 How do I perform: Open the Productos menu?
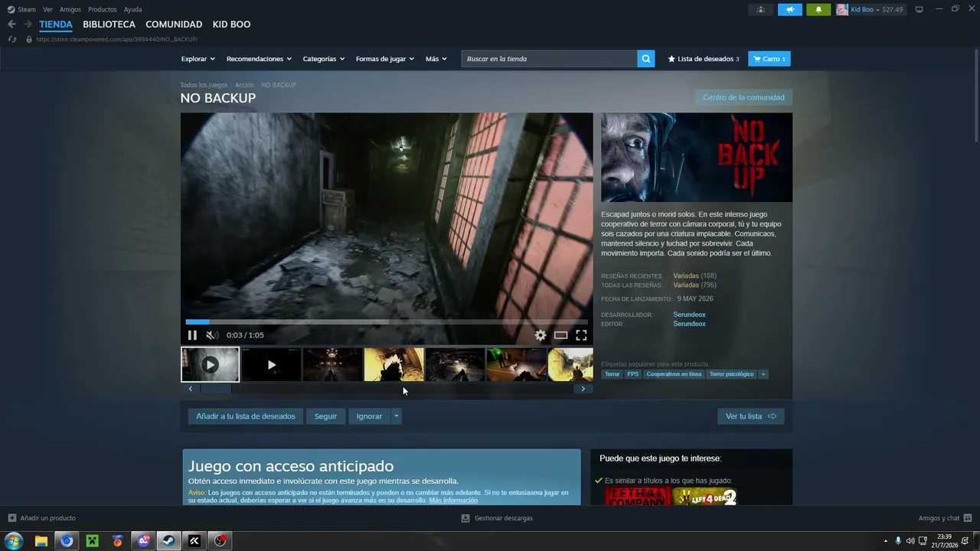(103, 9)
